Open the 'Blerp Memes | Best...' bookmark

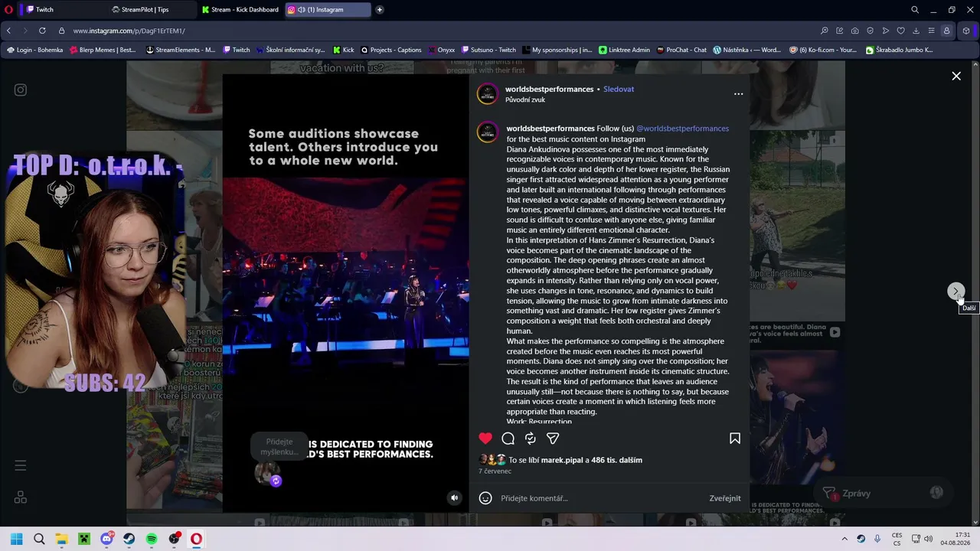(x=103, y=50)
